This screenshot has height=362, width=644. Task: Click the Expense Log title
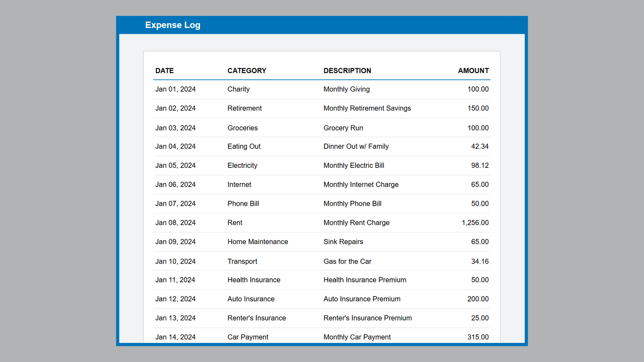(172, 25)
